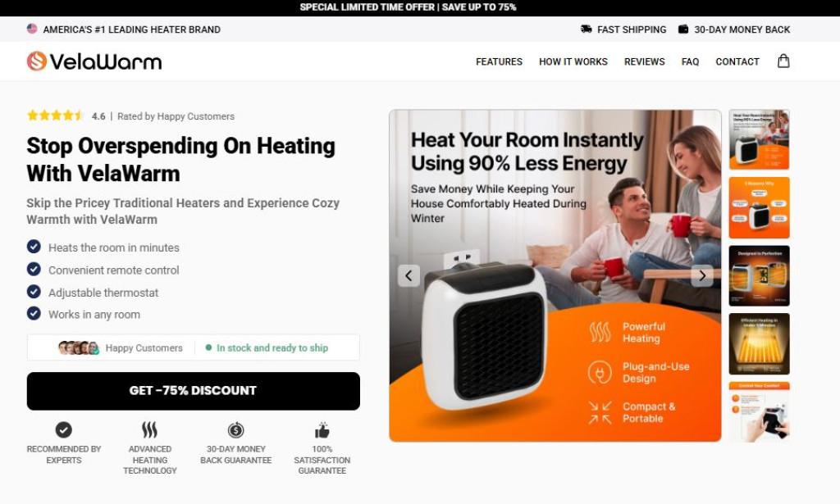840x504 pixels.
Task: Open the Features menu item
Action: click(x=499, y=61)
